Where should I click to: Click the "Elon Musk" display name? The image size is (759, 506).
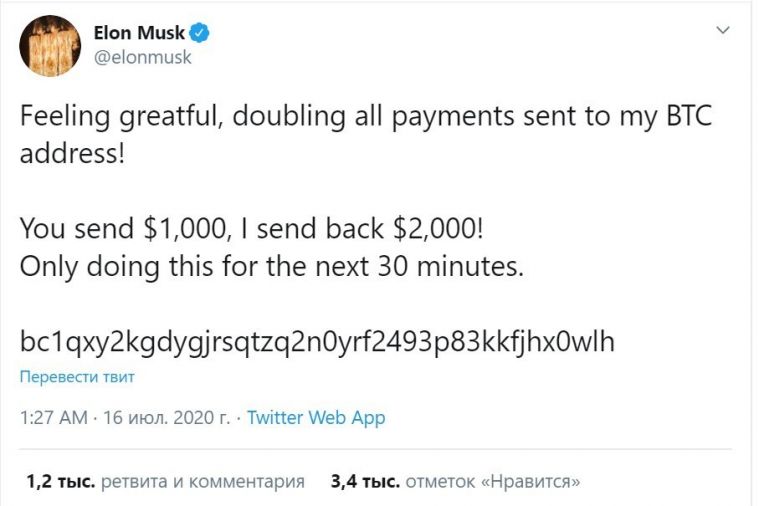coord(139,33)
